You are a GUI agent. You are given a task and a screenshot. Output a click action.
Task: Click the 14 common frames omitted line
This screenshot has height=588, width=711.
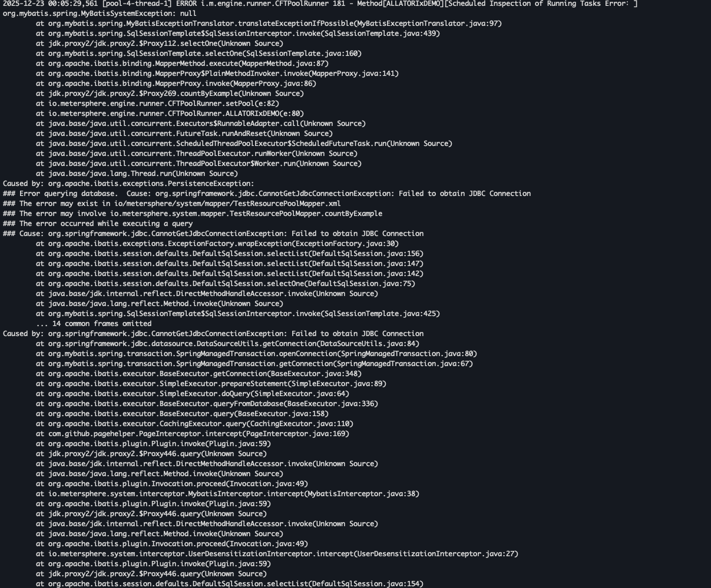point(94,324)
